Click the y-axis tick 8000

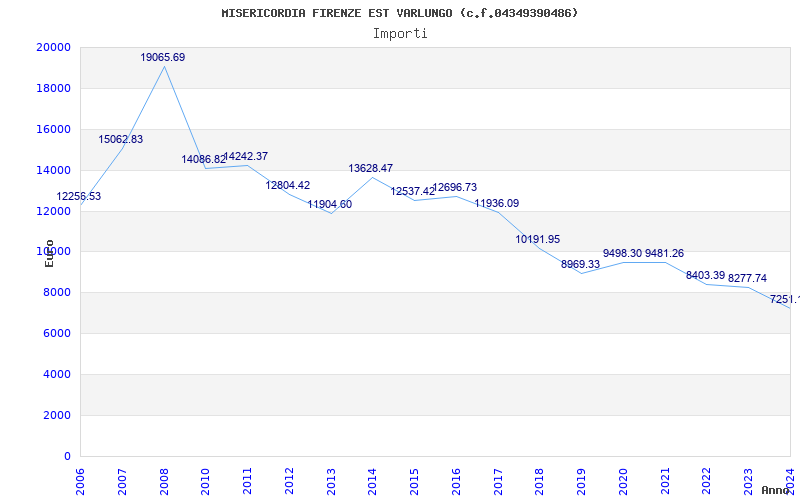[57, 292]
